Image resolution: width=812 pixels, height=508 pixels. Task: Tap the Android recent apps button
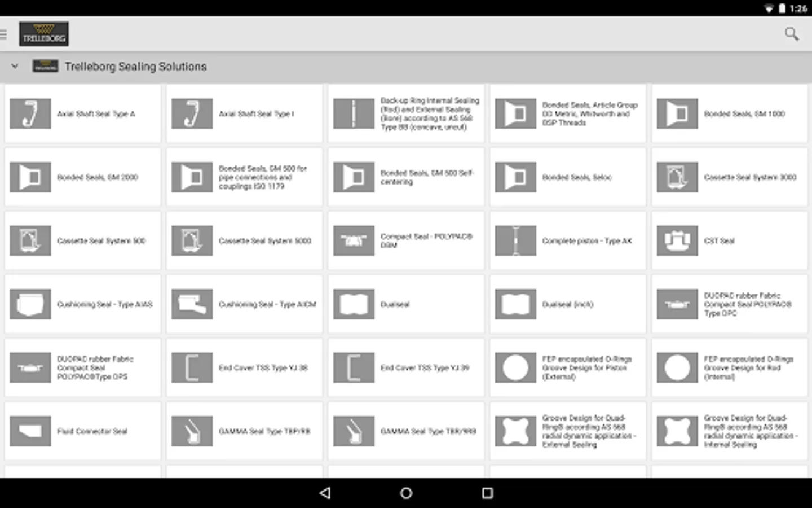487,493
